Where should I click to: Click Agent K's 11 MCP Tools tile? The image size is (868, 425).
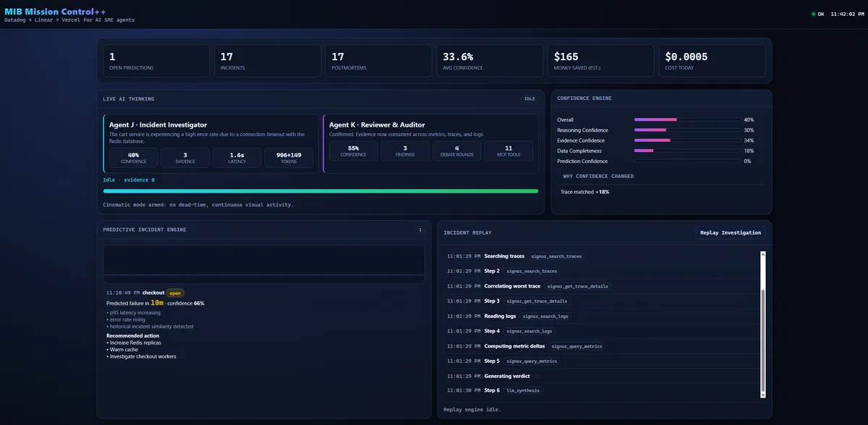509,151
